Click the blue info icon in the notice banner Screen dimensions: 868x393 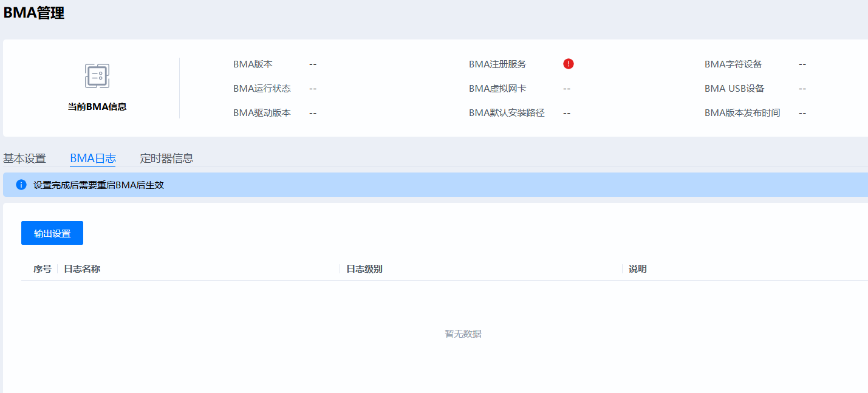pos(20,184)
